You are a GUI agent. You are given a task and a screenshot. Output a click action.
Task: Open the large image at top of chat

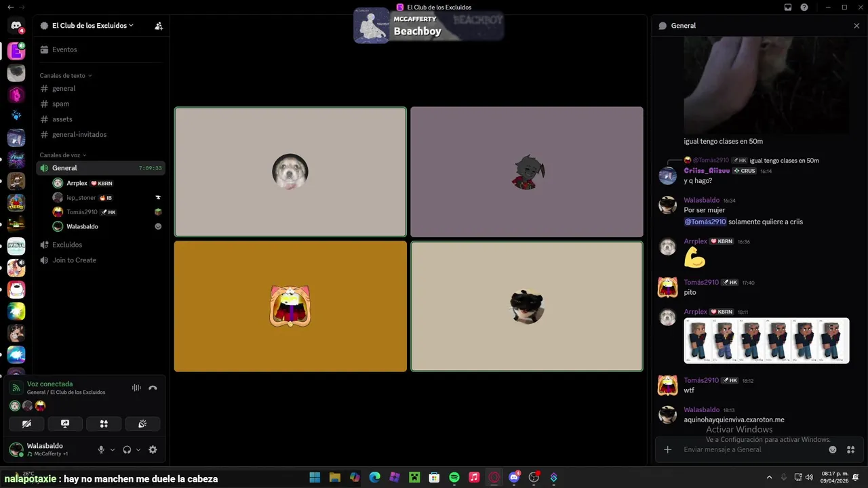[766, 85]
